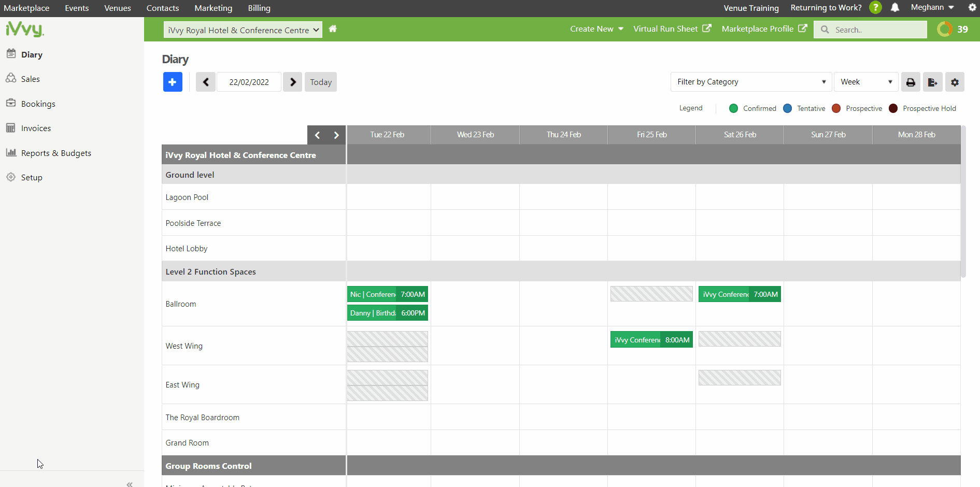The image size is (980, 487).
Task: Click The Royal Boardroom row label
Action: tap(203, 418)
